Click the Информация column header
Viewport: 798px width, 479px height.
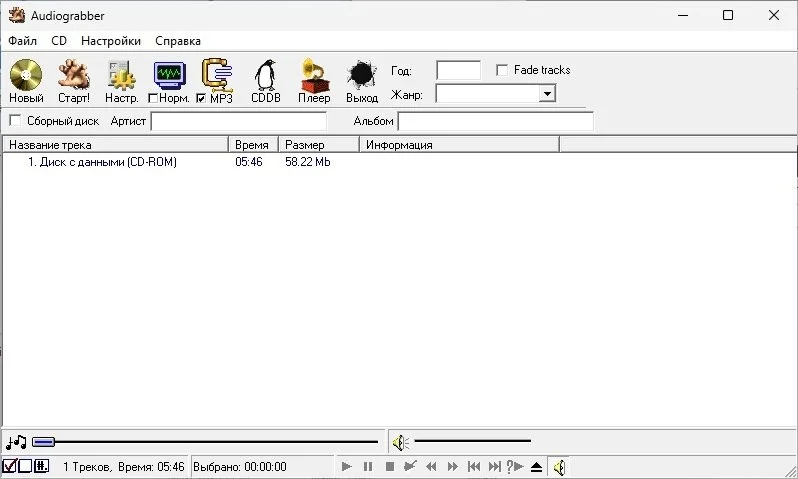(460, 145)
